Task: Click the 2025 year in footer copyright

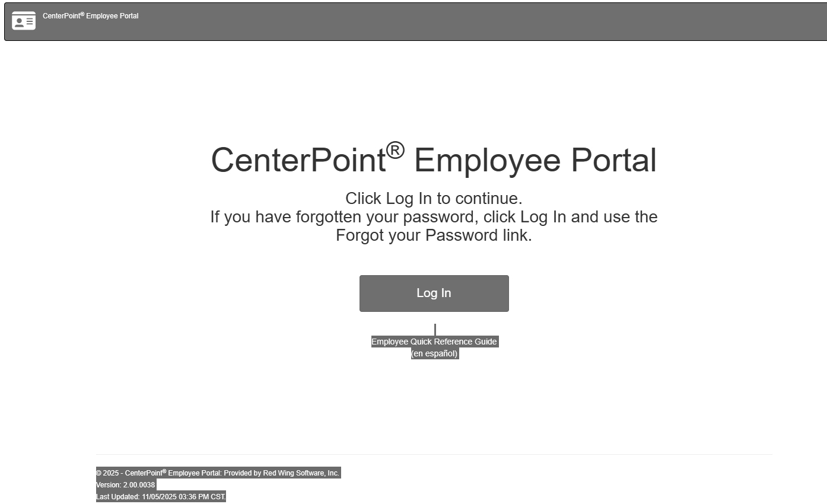Action: click(111, 473)
